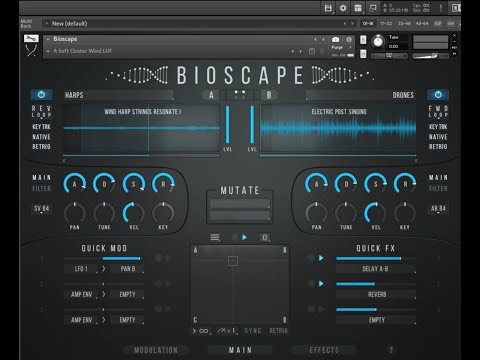Select layer A button
The width and height of the screenshot is (480, 360).
[211, 95]
